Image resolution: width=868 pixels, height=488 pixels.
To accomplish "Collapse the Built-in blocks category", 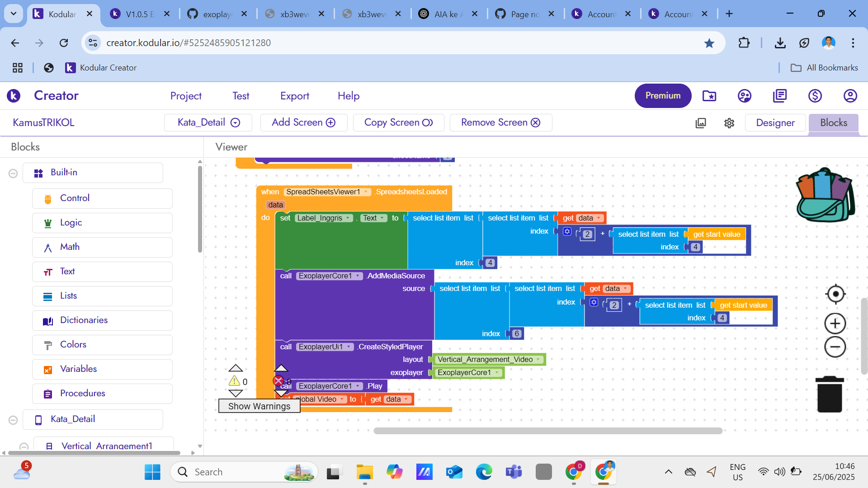I will [x=13, y=173].
